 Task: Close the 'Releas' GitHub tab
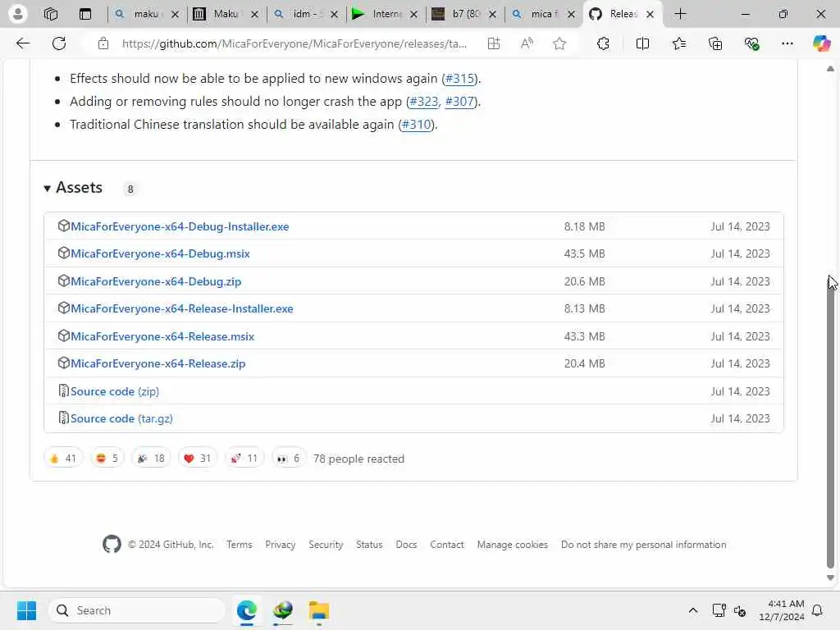point(650,15)
